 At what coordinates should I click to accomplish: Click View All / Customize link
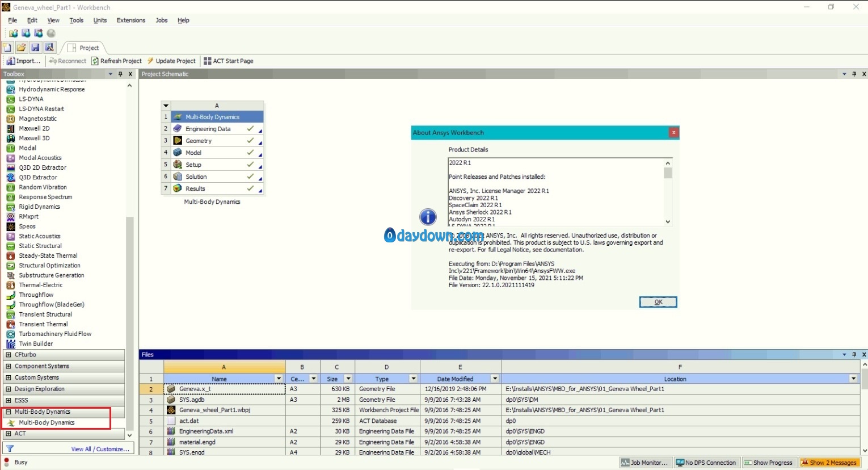(100, 449)
